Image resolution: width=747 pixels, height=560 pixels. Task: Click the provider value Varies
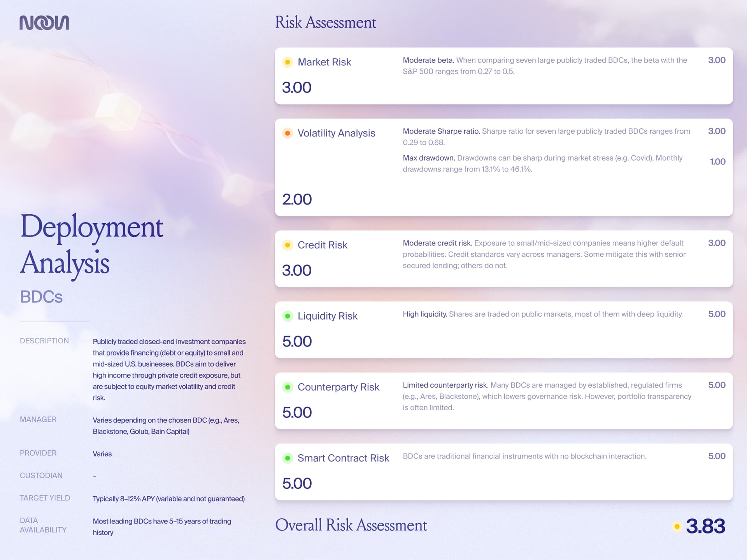102,454
